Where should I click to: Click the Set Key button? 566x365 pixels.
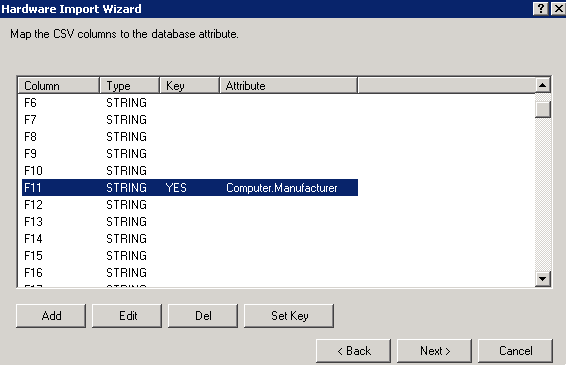pyautogui.click(x=289, y=316)
